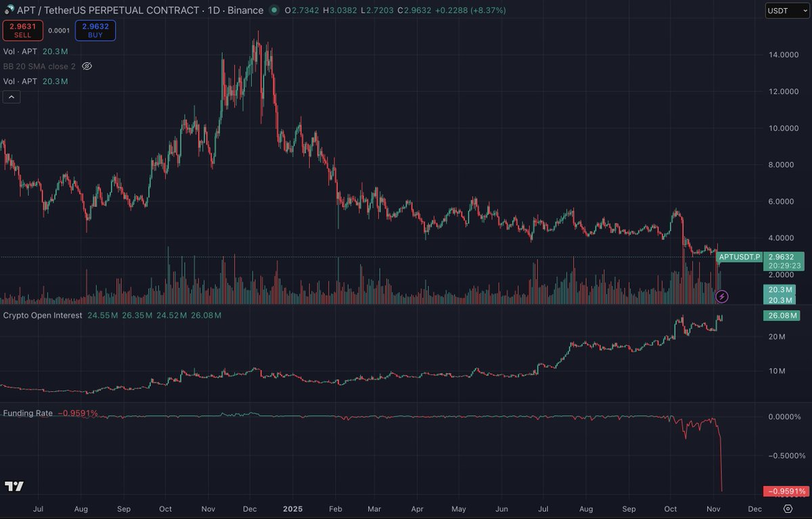Image resolution: width=812 pixels, height=519 pixels.
Task: Click the purple lightning trade icon
Action: 722,296
